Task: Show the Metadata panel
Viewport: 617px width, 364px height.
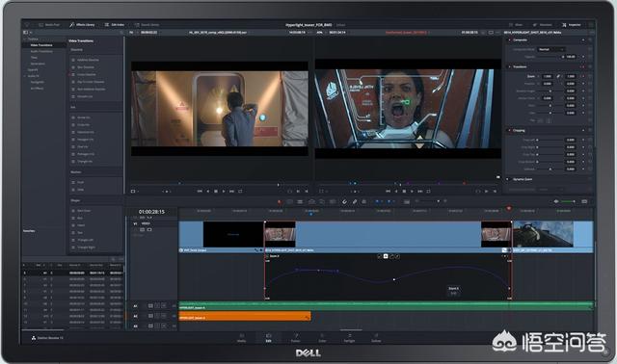Action: [x=543, y=25]
